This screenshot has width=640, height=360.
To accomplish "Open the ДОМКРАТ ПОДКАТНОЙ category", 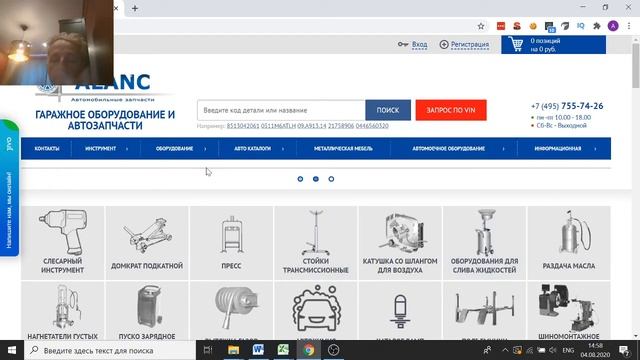I will (147, 243).
